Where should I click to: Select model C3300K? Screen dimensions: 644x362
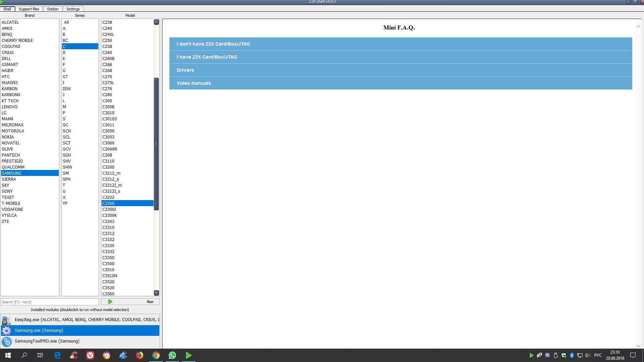pyautogui.click(x=127, y=216)
